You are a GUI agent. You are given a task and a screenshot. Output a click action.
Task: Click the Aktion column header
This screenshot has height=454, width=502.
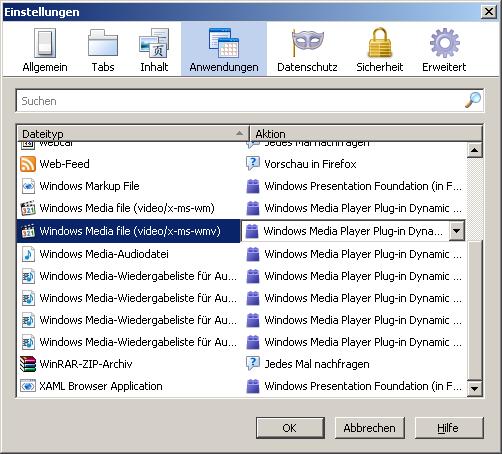click(x=366, y=134)
